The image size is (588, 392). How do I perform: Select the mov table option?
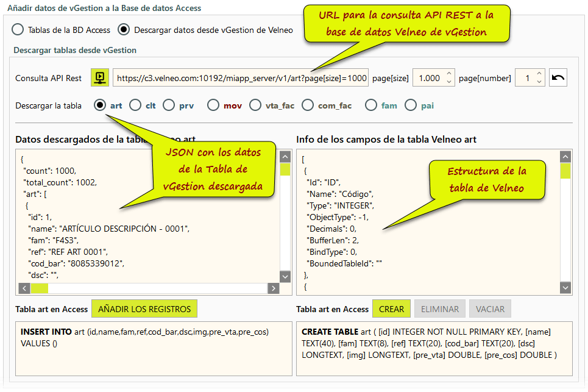(x=213, y=105)
